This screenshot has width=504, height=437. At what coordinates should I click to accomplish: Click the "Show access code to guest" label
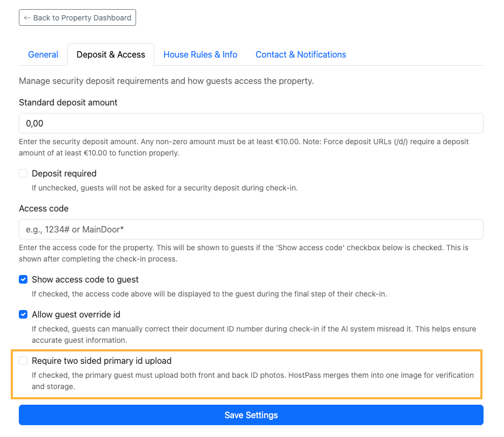coord(85,279)
